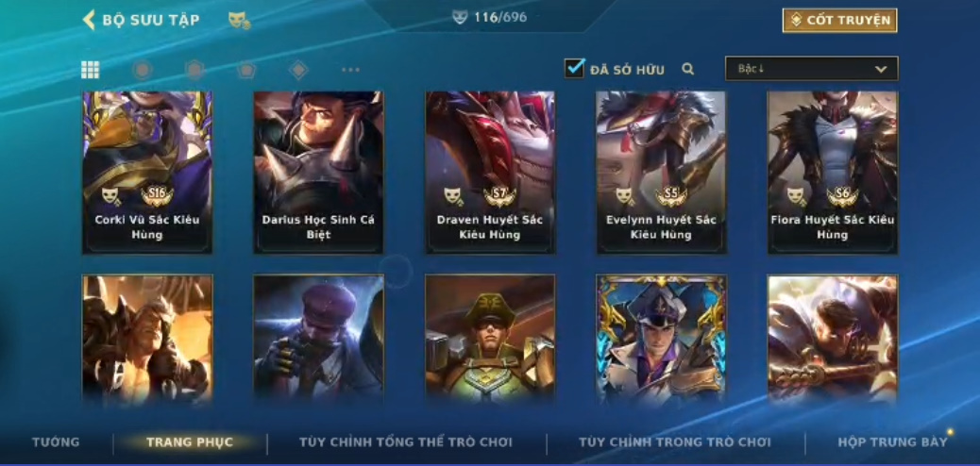Open the Tùy Chỉnh Trong Trò Chơi tab
This screenshot has width=980, height=466.
click(x=674, y=442)
